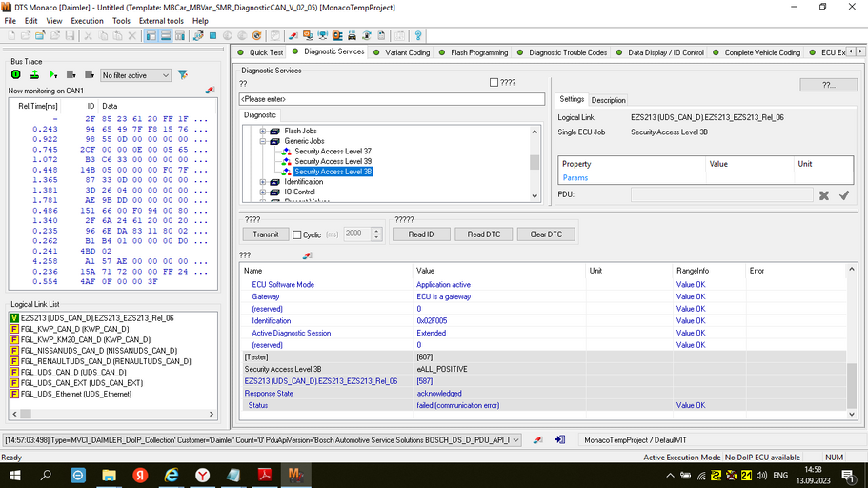
Task: Tick the ???? checkbox above the settings
Action: point(494,83)
